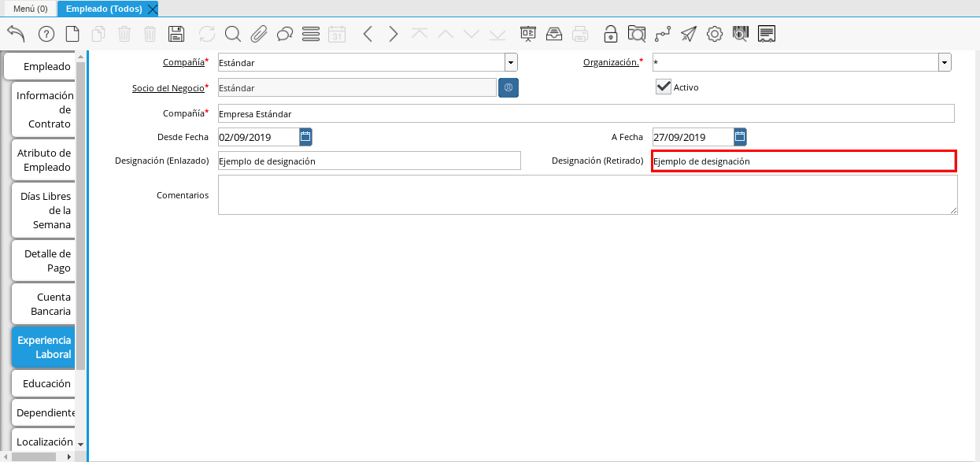Screen dimensions: 980x462
Task: Click the Organización label link
Action: (x=611, y=62)
